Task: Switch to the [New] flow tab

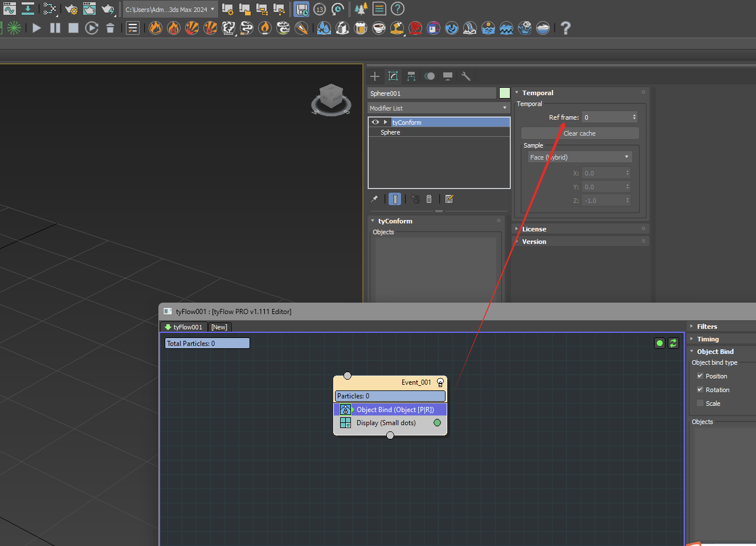Action: click(219, 327)
